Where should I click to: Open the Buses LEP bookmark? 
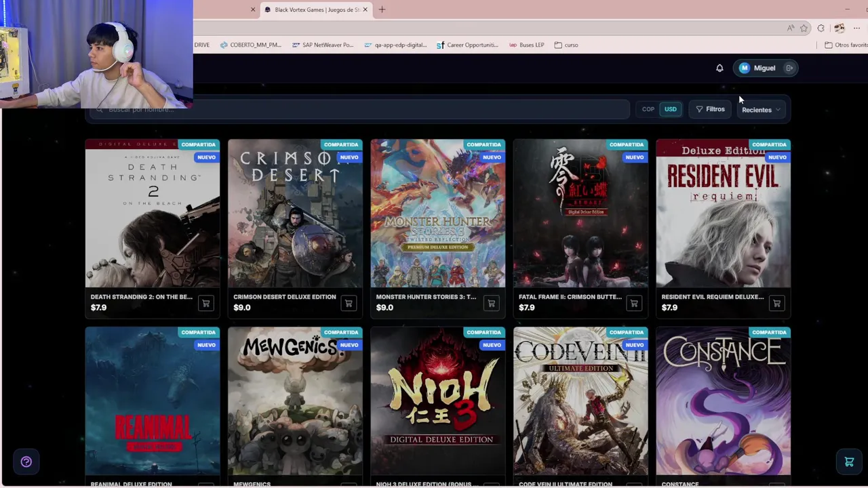[x=527, y=45]
